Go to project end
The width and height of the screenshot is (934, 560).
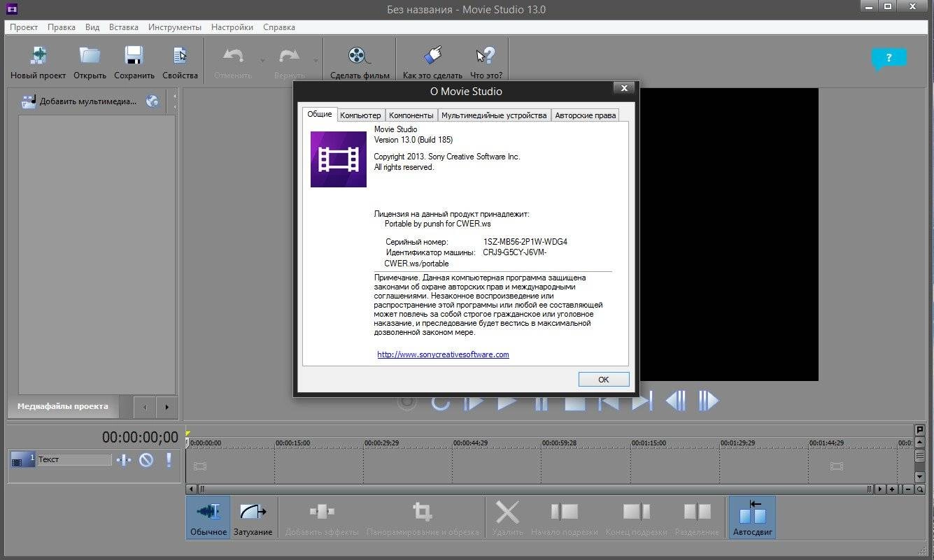642,402
